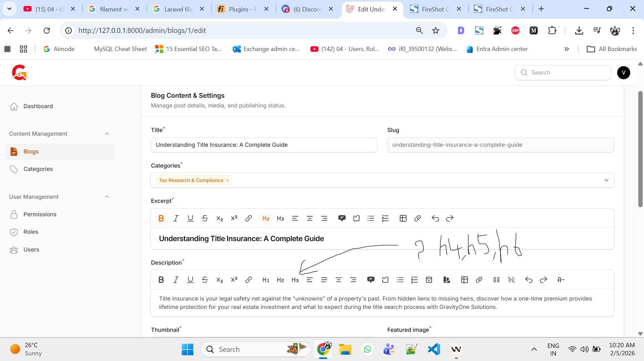Apply underline in the Excerpt editor
The height and width of the screenshot is (361, 644).
(x=190, y=218)
